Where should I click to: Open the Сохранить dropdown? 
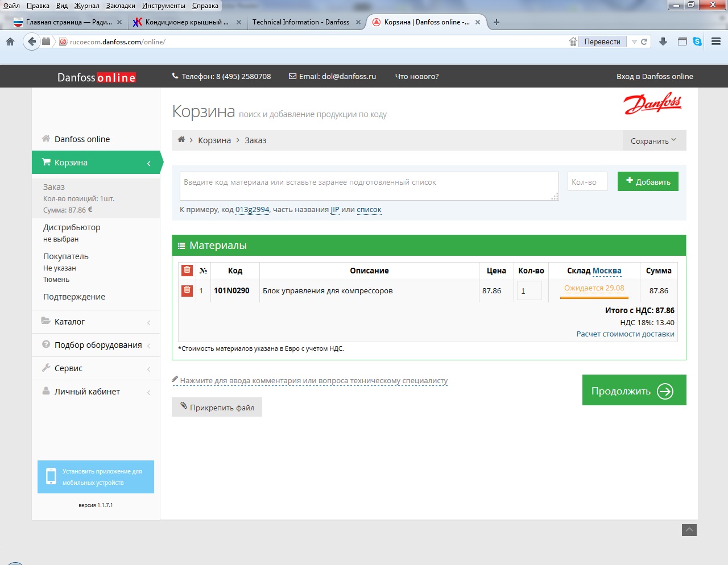[654, 140]
